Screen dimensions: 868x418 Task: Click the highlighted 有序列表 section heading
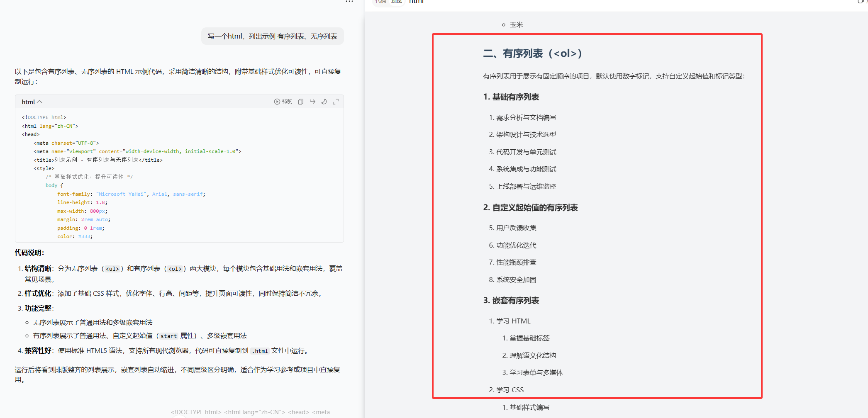[x=532, y=53]
